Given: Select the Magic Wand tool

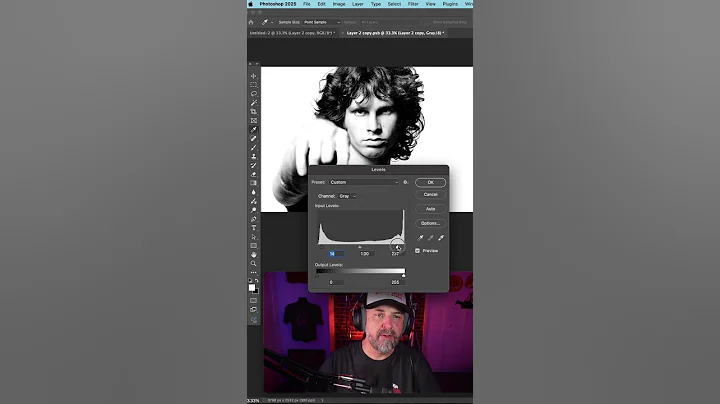Looking at the screenshot, I should (x=253, y=103).
